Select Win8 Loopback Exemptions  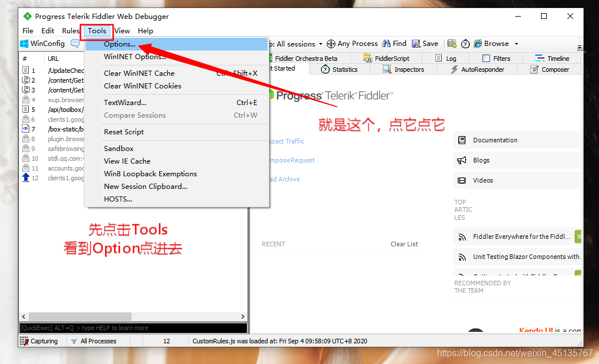point(176,174)
